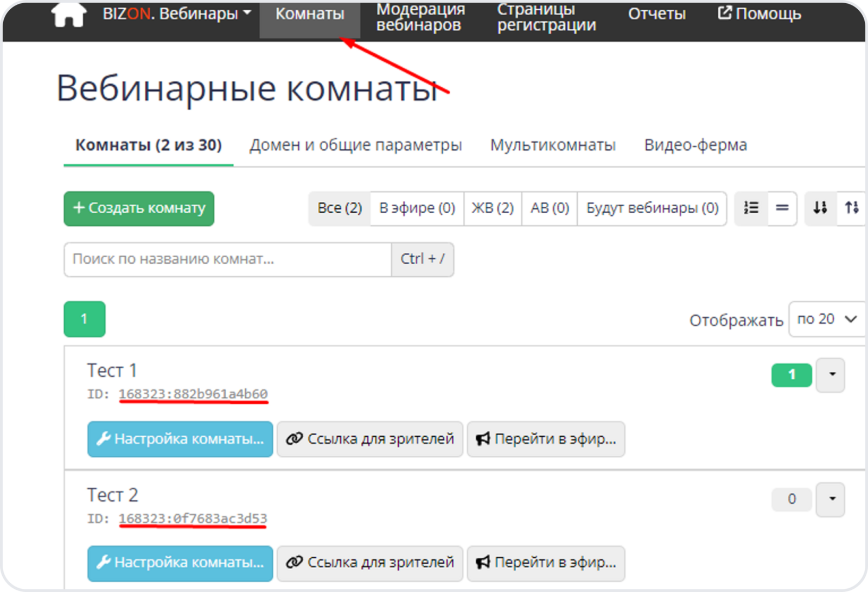Click green badge 1 for Тест 1
This screenshot has width=868, height=592.
click(791, 374)
